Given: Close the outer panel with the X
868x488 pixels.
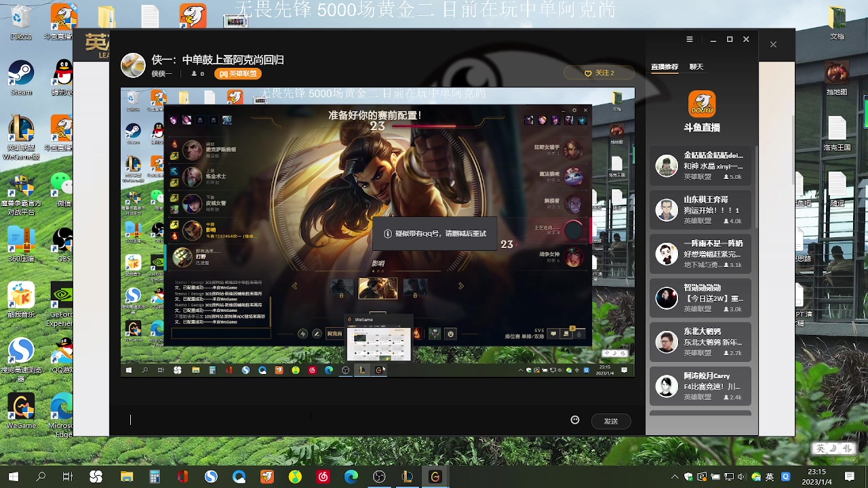Looking at the screenshot, I should pos(773,44).
